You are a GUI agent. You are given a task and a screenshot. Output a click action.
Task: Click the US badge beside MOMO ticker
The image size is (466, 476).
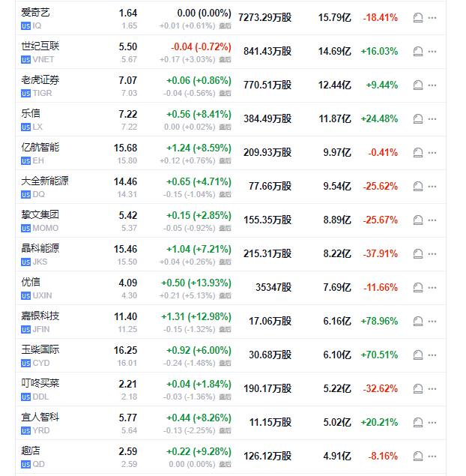pyautogui.click(x=26, y=229)
